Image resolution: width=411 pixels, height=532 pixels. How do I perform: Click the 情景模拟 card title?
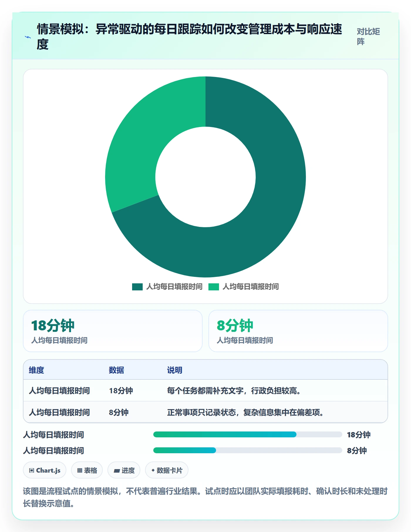click(x=189, y=36)
